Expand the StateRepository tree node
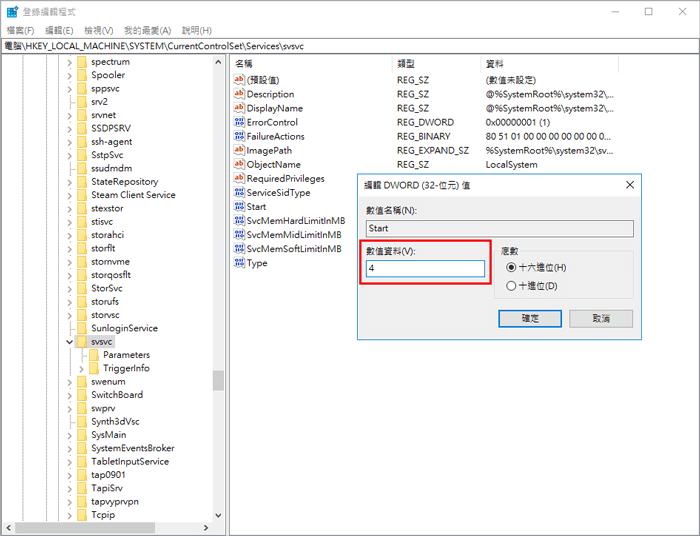This screenshot has height=536, width=700. 69,182
